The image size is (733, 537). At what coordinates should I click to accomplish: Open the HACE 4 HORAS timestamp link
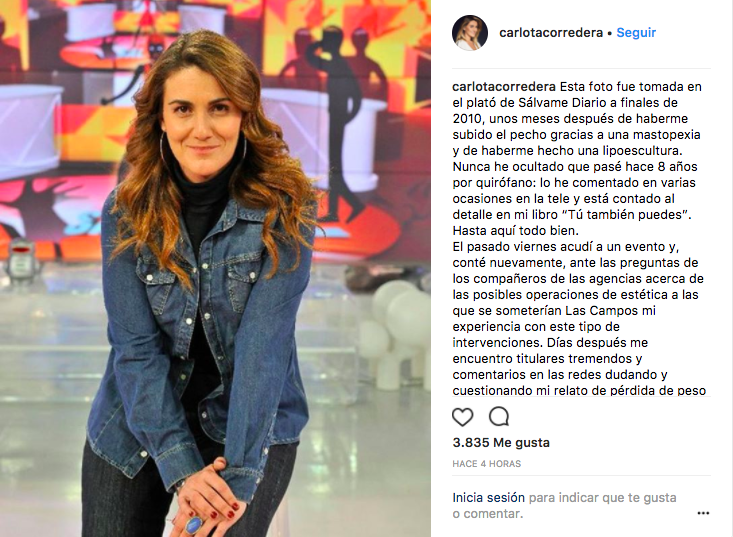tap(486, 464)
